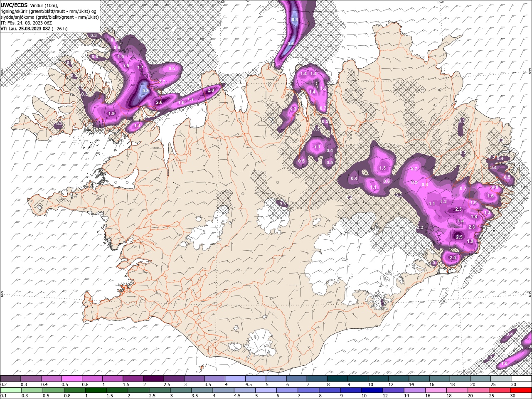Select the bright red 30 rain scale swatch
The height and width of the screenshot is (399, 532).
(x=520, y=390)
